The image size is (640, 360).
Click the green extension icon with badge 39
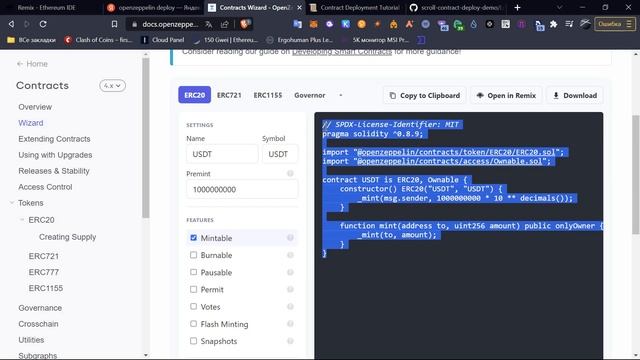pyautogui.click(x=458, y=25)
